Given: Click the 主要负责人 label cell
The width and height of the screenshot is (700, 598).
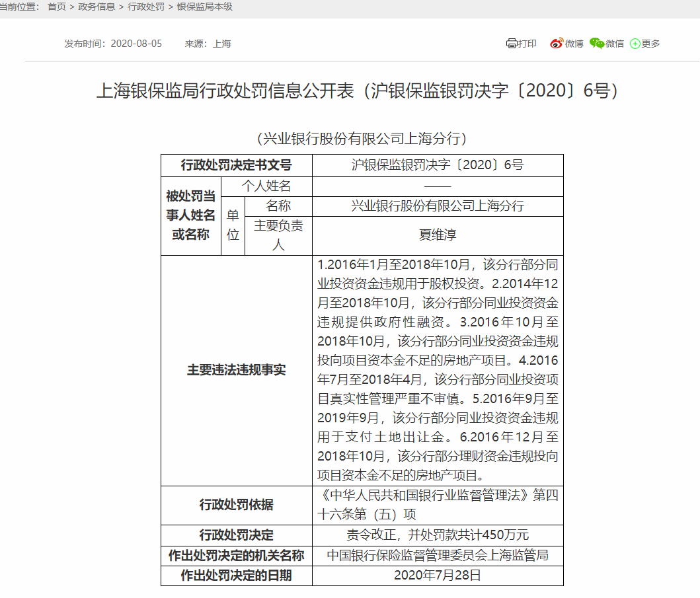Looking at the screenshot, I should pyautogui.click(x=278, y=235).
